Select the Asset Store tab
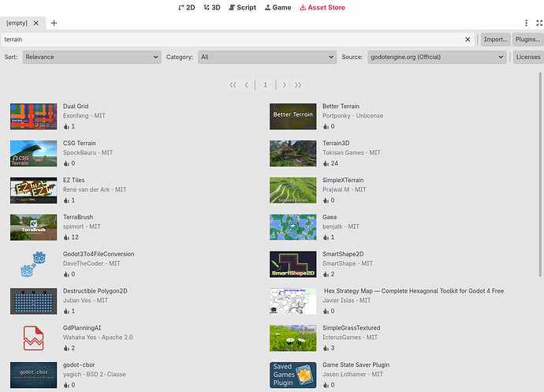This screenshot has width=544, height=392. [x=322, y=7]
